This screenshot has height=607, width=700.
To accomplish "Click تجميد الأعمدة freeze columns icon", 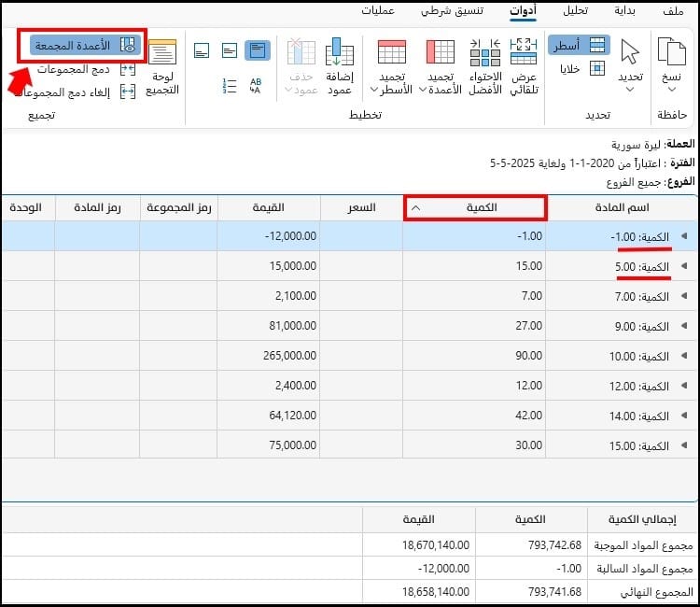I will [x=441, y=51].
